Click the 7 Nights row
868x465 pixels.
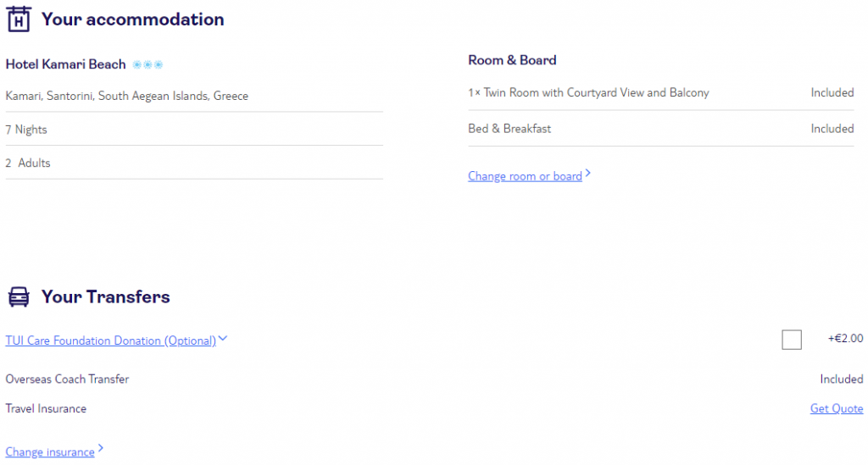[x=194, y=130]
